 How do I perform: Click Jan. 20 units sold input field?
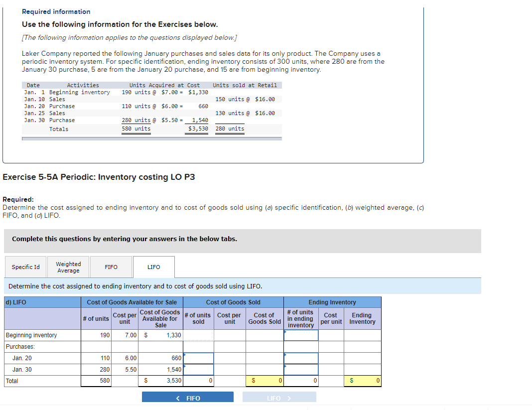(x=198, y=358)
